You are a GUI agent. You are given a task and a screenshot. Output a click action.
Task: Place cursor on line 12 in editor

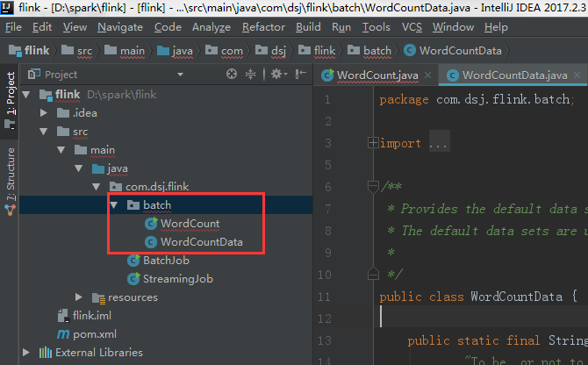point(482,318)
